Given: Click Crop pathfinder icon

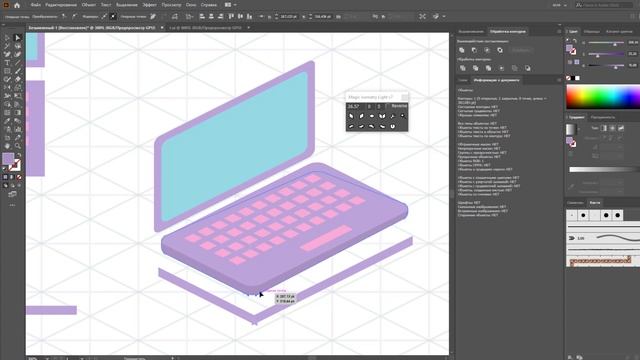Looking at the screenshot, I should [x=502, y=68].
